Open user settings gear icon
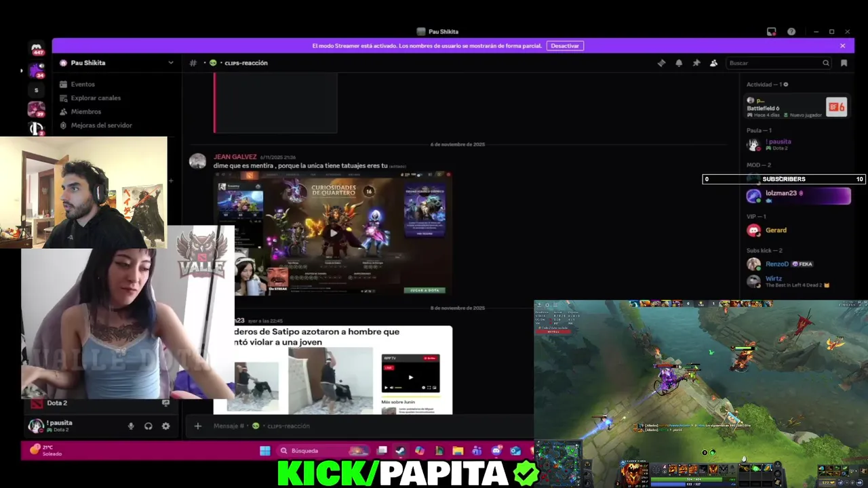 coord(165,426)
